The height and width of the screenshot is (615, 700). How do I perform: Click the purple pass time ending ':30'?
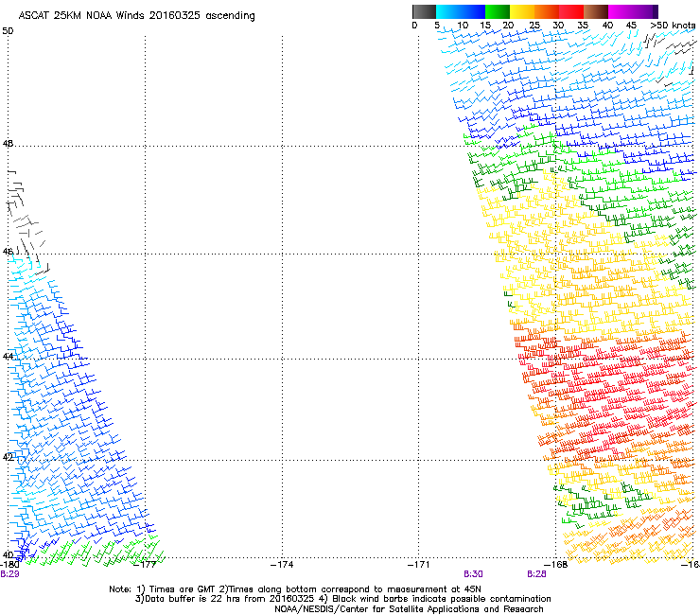(x=473, y=574)
